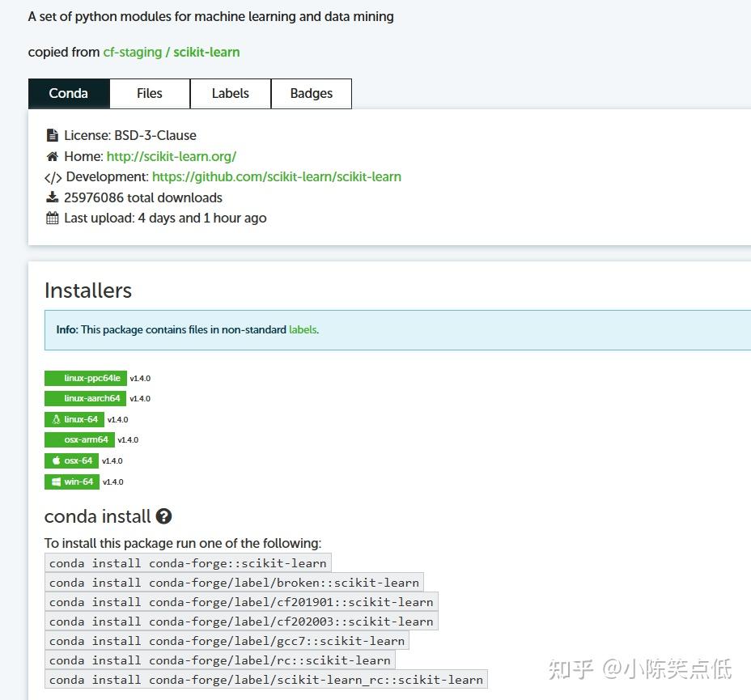Click the conda-forge::scikit-learn install command
This screenshot has height=700, width=751.
coord(188,563)
